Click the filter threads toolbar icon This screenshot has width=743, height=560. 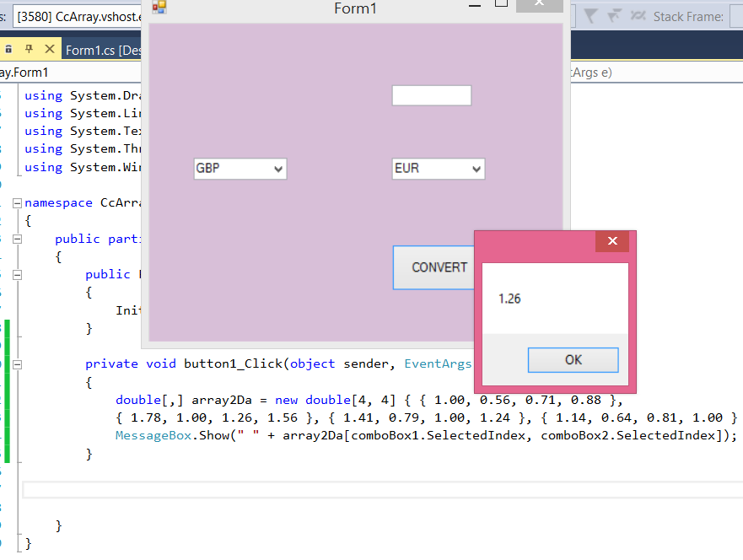(590, 16)
